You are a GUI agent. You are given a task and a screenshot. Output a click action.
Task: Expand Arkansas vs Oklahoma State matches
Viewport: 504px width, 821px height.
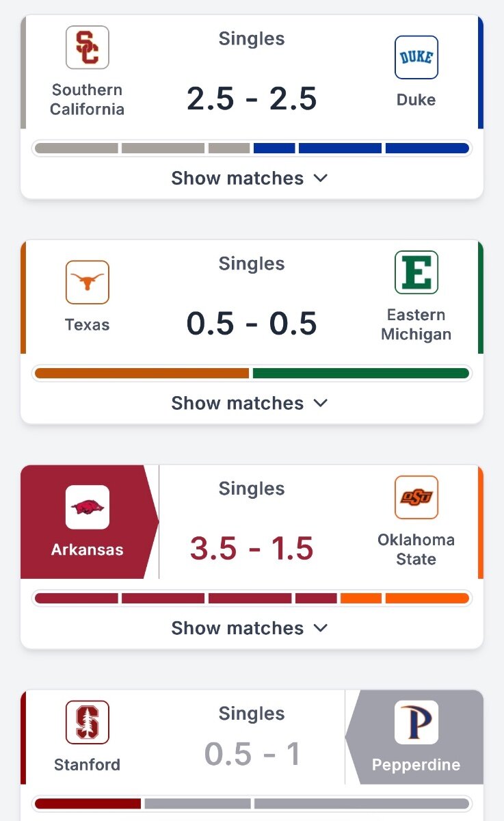[x=250, y=628]
